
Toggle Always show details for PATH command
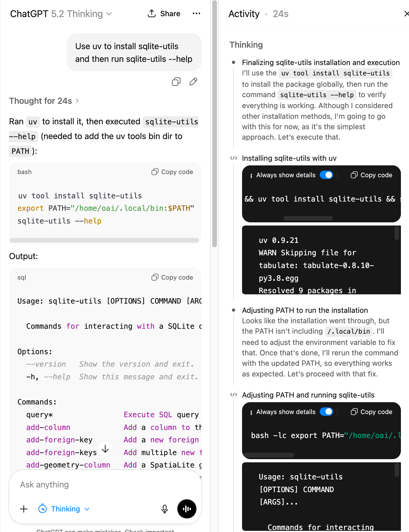click(326, 412)
